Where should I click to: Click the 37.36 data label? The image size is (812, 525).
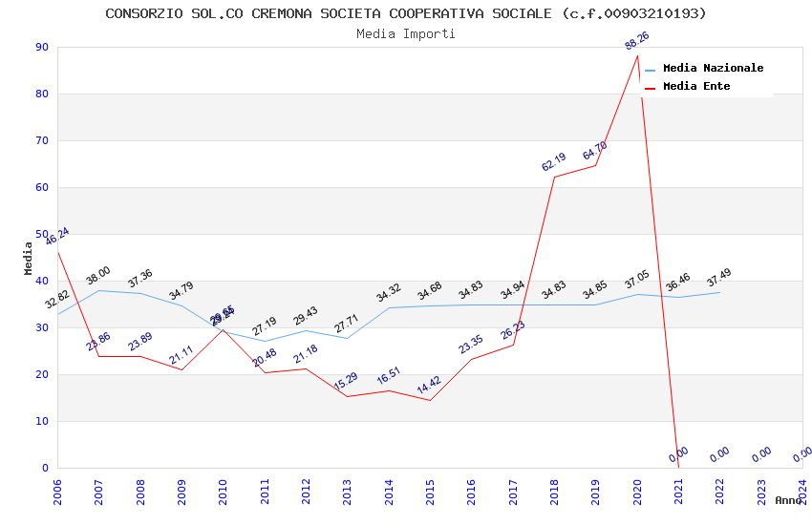pyautogui.click(x=139, y=279)
